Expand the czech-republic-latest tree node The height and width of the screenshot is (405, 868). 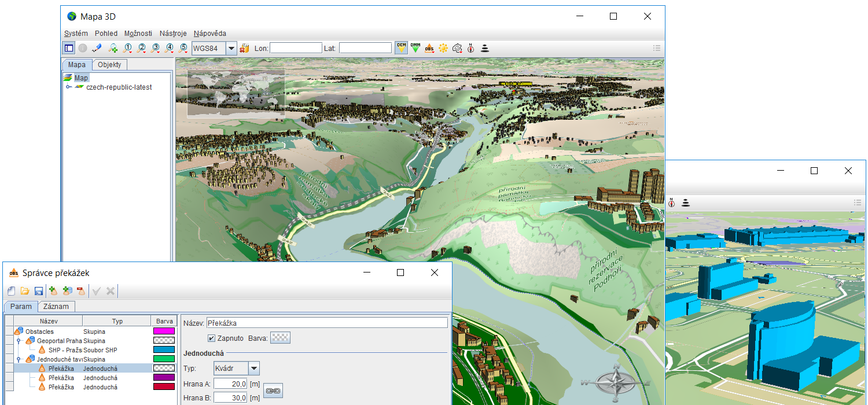69,87
